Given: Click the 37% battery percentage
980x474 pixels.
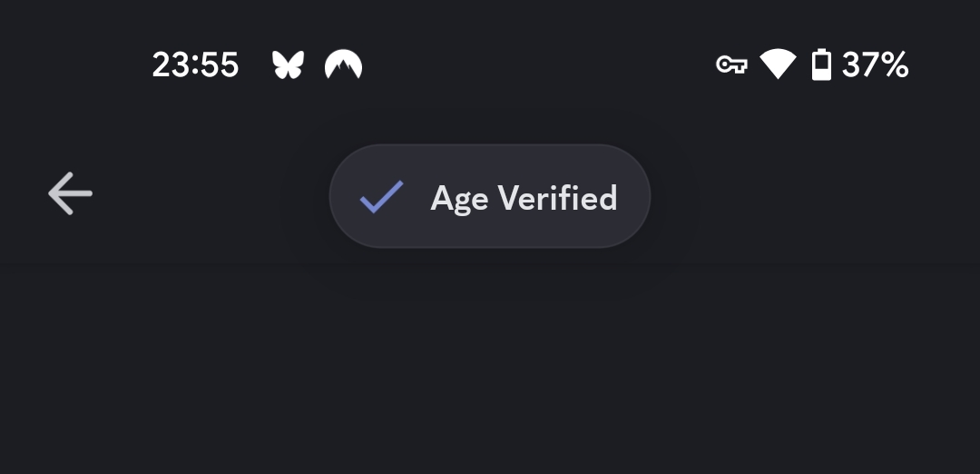Looking at the screenshot, I should 875,64.
